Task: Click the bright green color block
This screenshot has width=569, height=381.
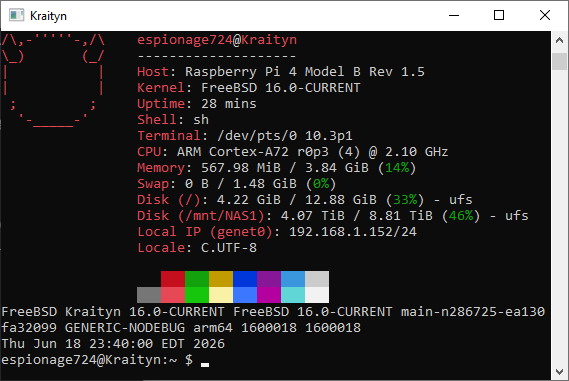Action: pyautogui.click(x=197, y=295)
